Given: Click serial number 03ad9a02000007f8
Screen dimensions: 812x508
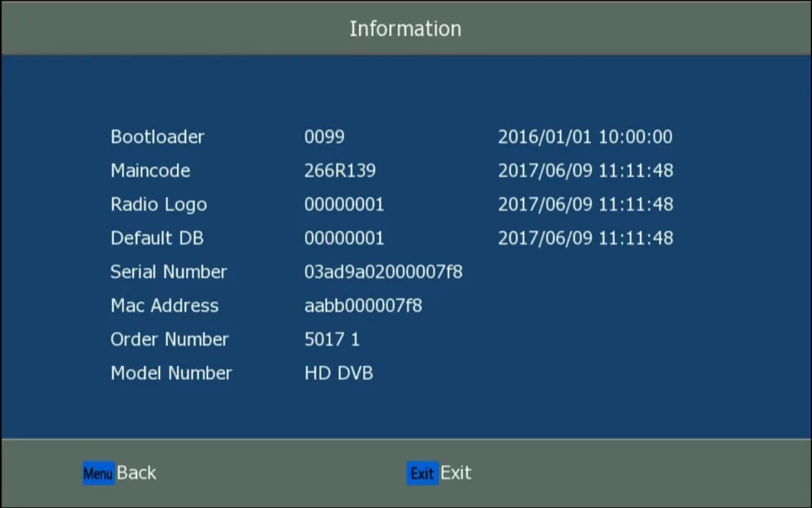Looking at the screenshot, I should 383,271.
